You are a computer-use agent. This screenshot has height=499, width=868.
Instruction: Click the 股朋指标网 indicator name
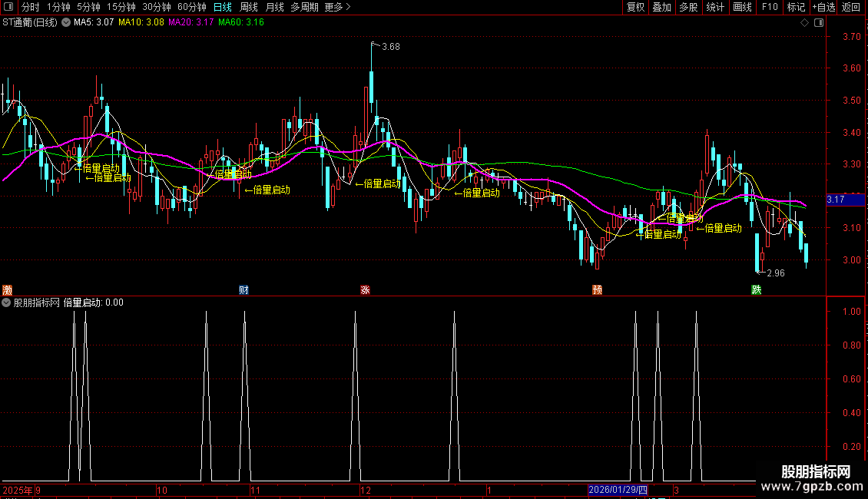(x=37, y=302)
